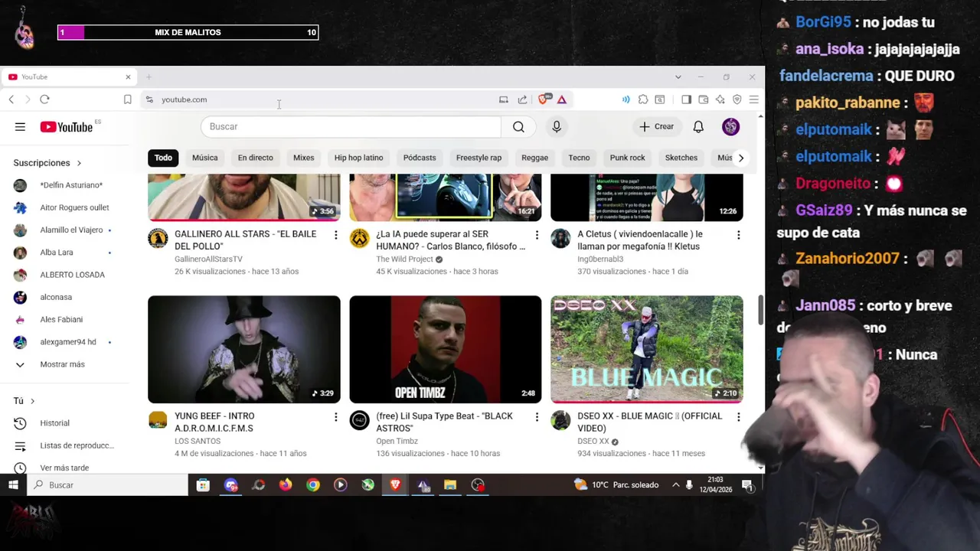980x551 pixels.
Task: Open the YUNG BEEF INTRO video thumbnail
Action: click(243, 350)
